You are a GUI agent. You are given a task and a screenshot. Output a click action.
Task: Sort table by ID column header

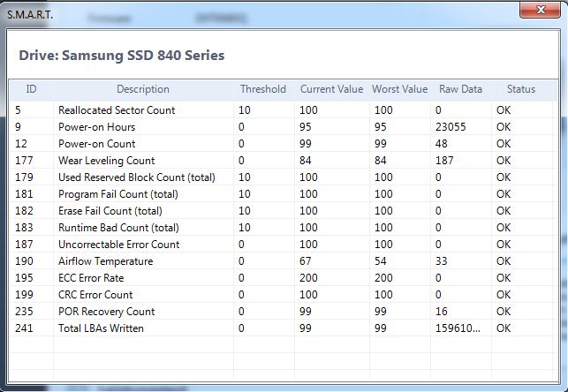coord(31,89)
